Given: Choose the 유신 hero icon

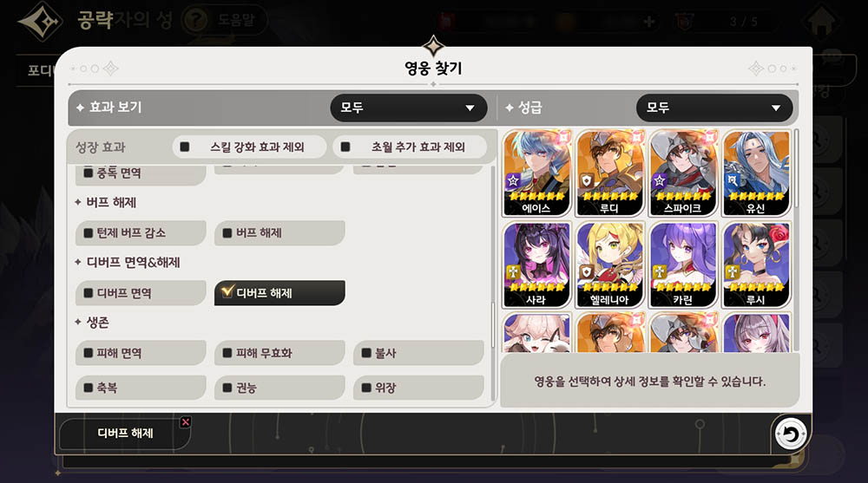Looking at the screenshot, I should click(756, 173).
